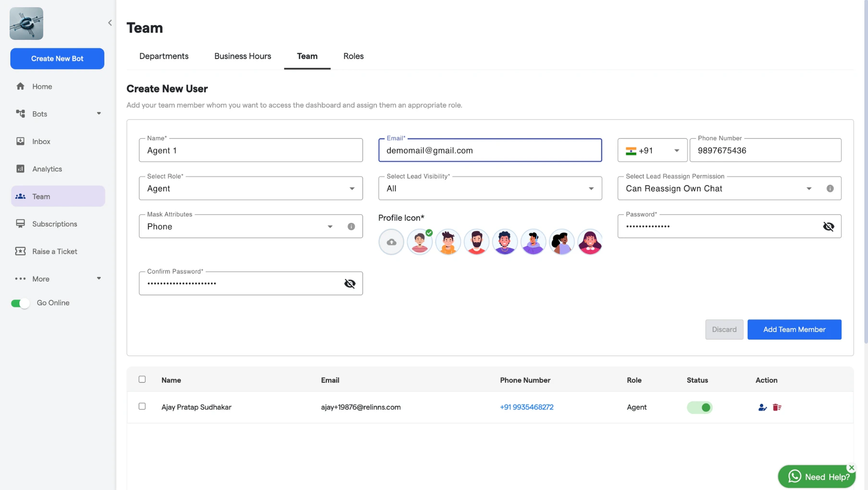Viewport: 868px width, 490px height.
Task: Show the Confirm Password contents
Action: pyautogui.click(x=350, y=284)
